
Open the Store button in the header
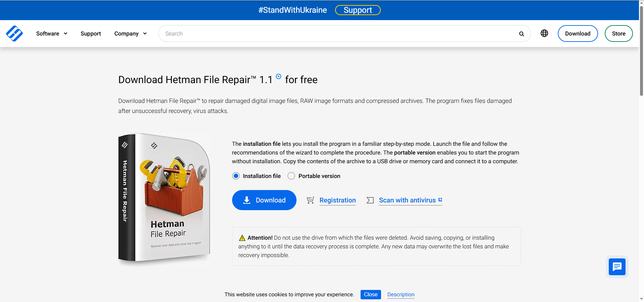619,34
